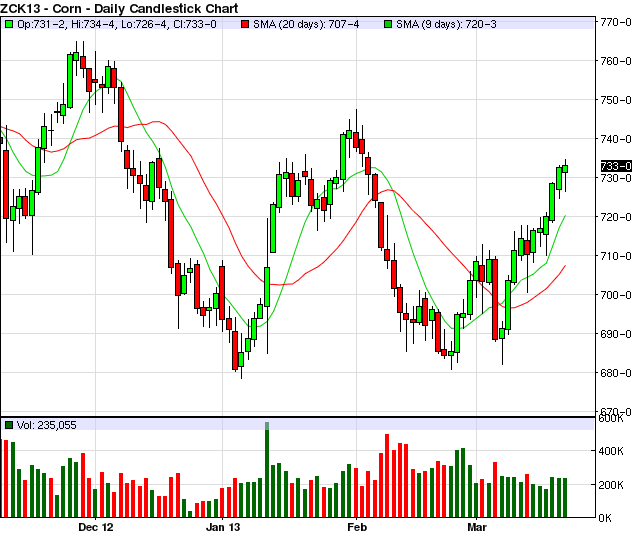The height and width of the screenshot is (536, 640).
Task: Click the 200K volume axis label
Action: click(611, 485)
